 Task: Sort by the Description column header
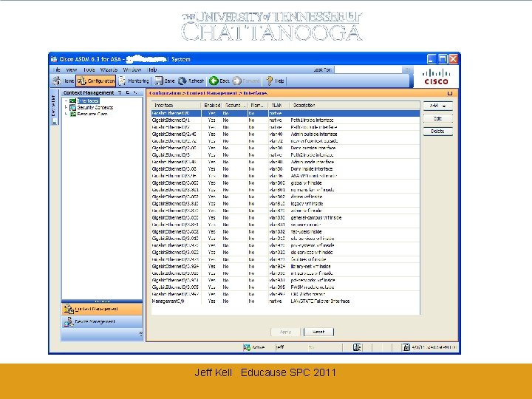coord(353,106)
